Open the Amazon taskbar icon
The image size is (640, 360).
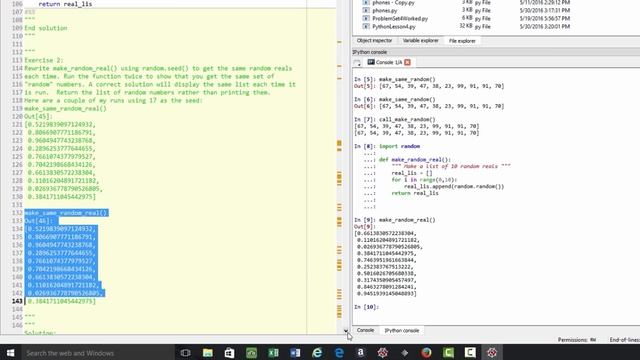point(361,353)
